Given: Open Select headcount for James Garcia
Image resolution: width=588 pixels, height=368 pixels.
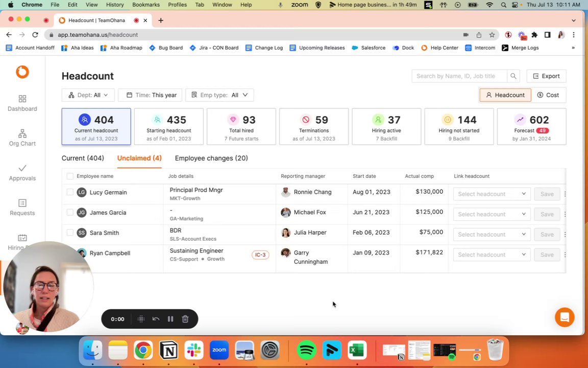Looking at the screenshot, I should [492, 214].
